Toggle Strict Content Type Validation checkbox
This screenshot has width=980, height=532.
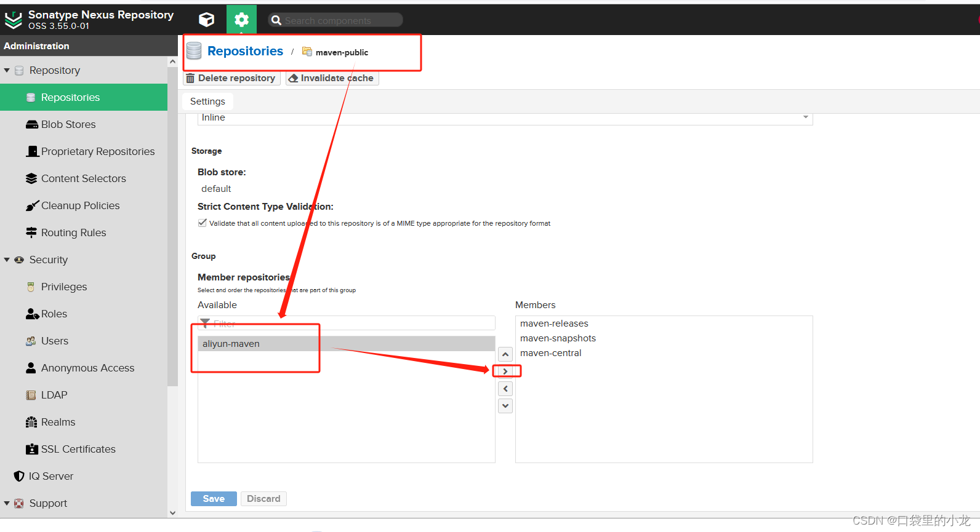(202, 223)
